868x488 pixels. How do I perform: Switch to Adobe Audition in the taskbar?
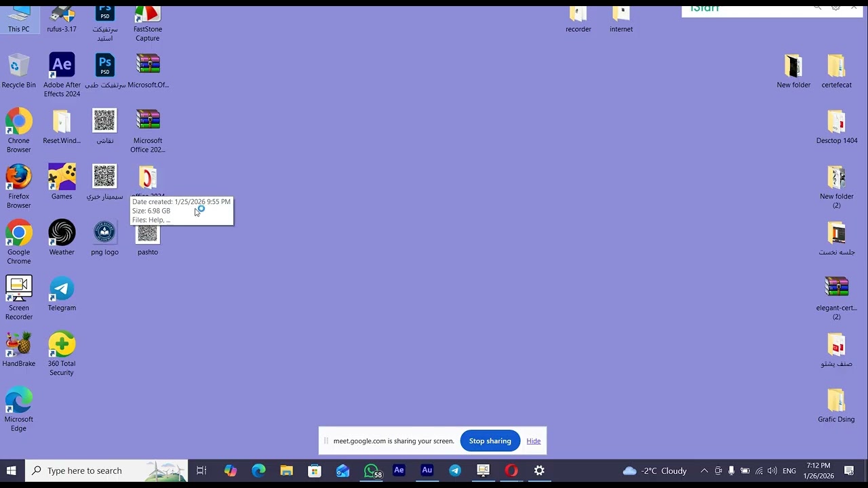point(427,470)
